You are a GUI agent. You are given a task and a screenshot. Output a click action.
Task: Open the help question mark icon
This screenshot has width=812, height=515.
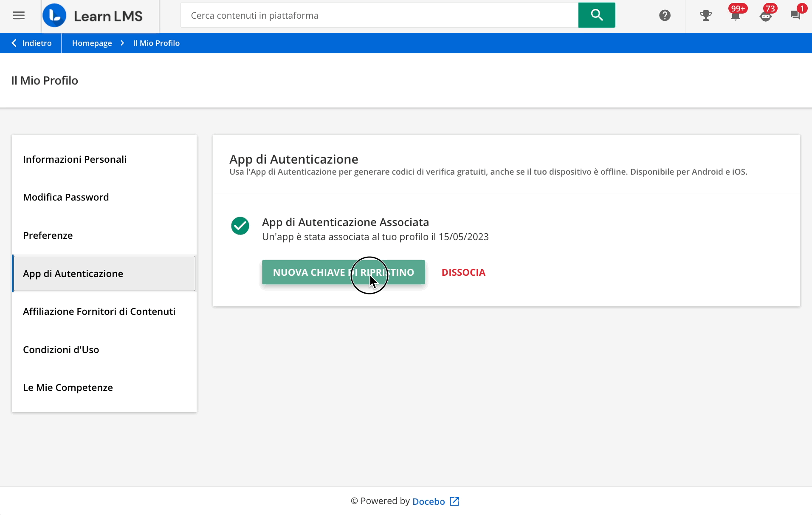[665, 16]
